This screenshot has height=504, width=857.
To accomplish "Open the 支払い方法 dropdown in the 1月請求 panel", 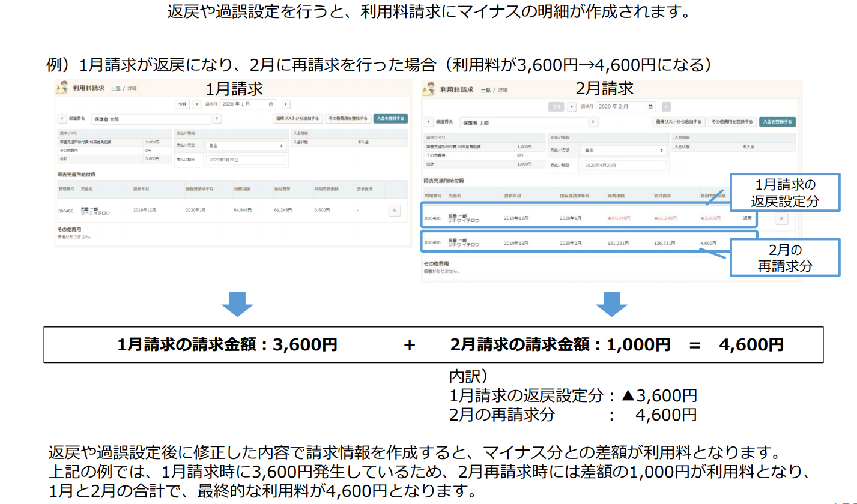I will (x=246, y=145).
